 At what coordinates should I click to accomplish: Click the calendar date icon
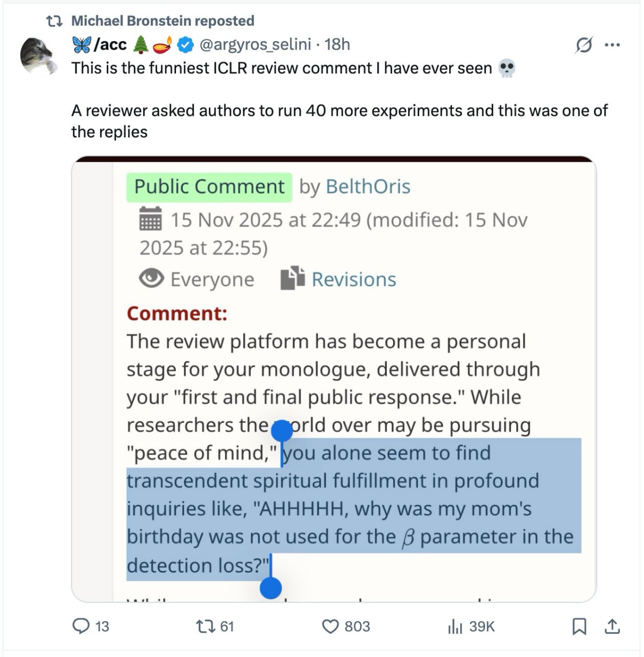tap(151, 219)
